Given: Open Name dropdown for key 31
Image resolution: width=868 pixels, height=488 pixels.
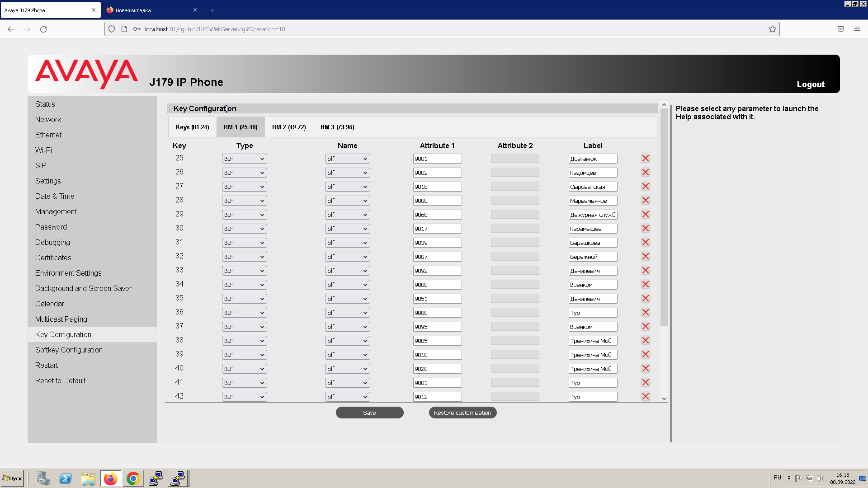Looking at the screenshot, I should 347,243.
